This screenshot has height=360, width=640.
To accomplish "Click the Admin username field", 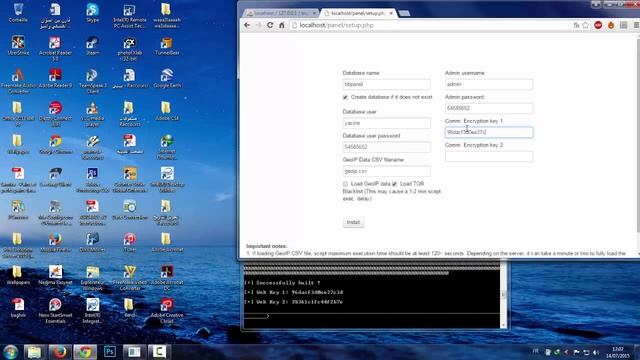I will (489, 84).
